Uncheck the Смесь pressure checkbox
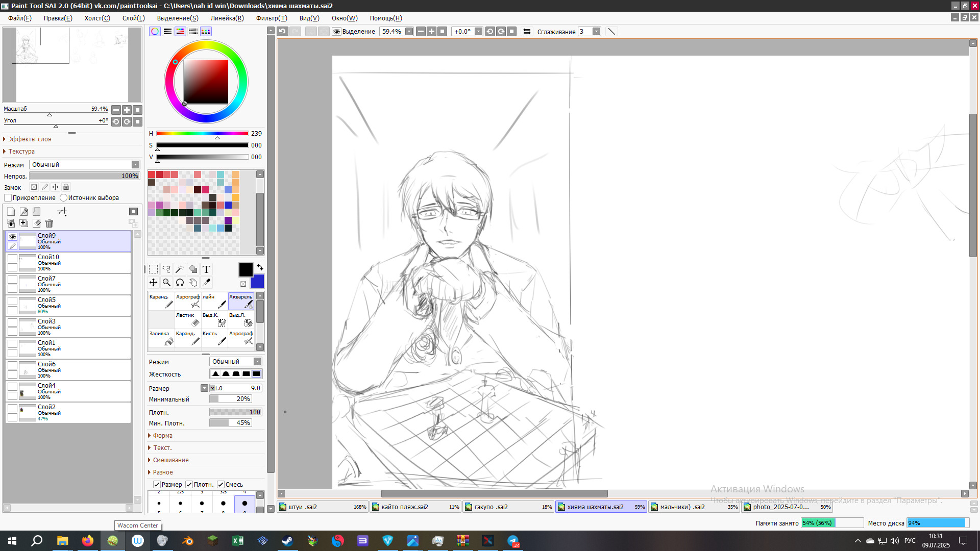Viewport: 980px width, 551px height. [221, 485]
